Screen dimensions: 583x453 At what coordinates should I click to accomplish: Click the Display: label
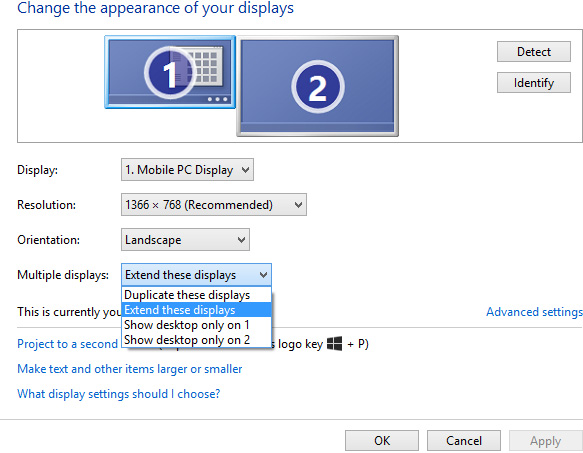[38, 170]
